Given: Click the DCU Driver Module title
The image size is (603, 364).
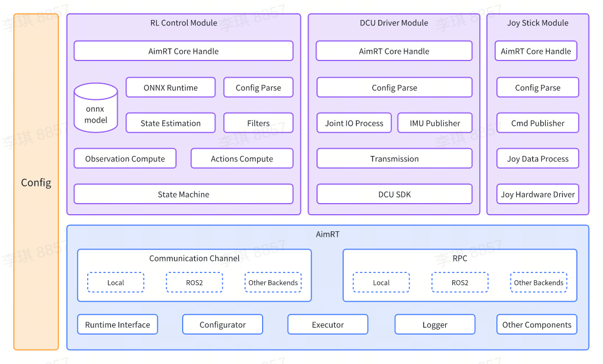Looking at the screenshot, I should [x=394, y=23].
